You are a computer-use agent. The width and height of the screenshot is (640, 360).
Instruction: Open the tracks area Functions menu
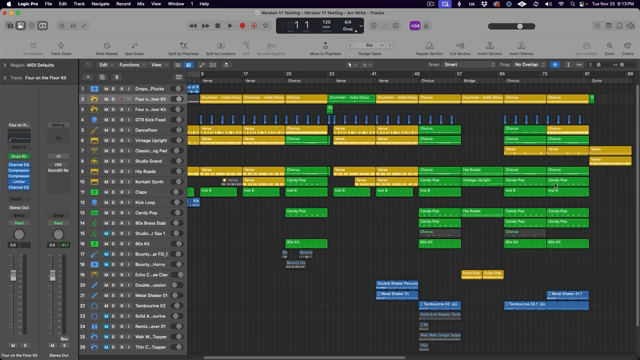pyautogui.click(x=131, y=65)
